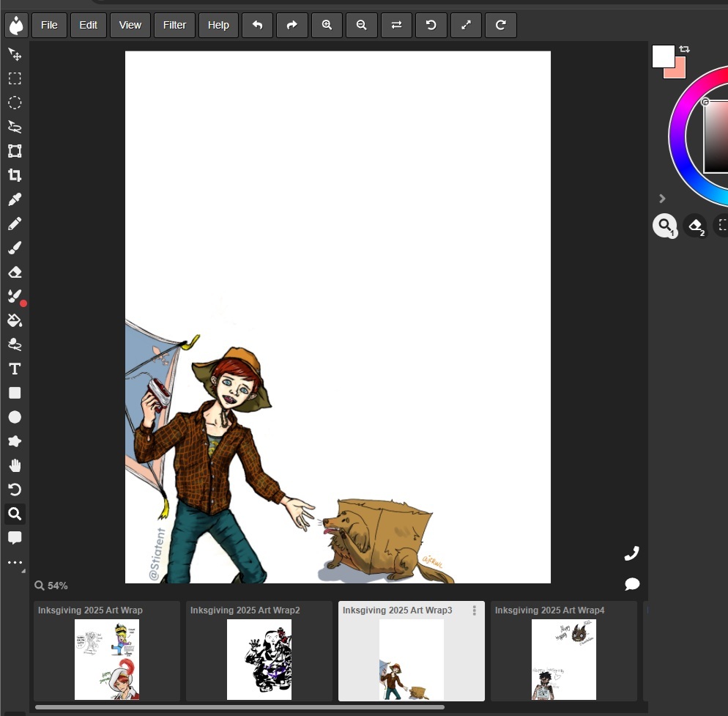The image size is (728, 716).
Task: Click the white foreground color swatch
Action: [662, 56]
